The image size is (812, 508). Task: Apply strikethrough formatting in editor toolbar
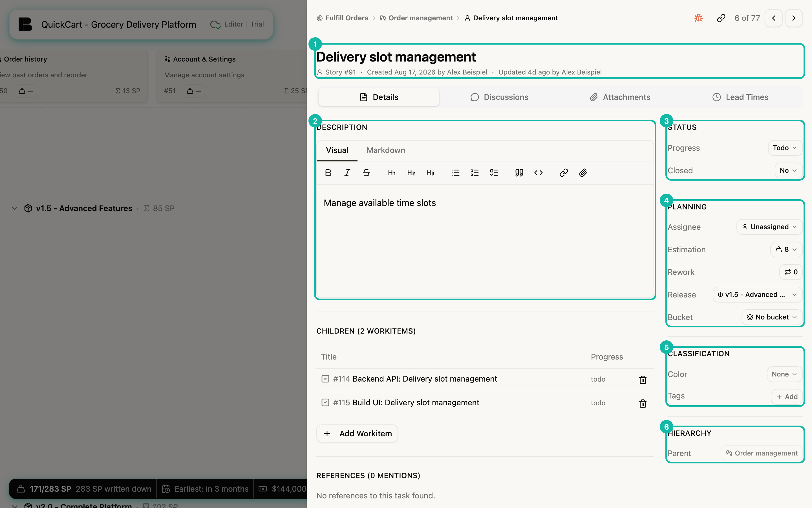367,173
